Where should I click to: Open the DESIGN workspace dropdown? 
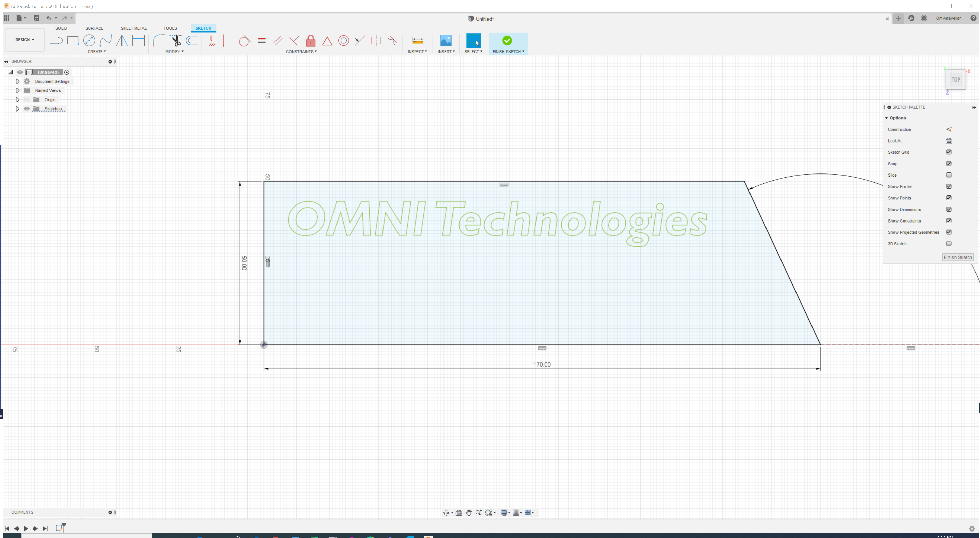click(x=25, y=40)
